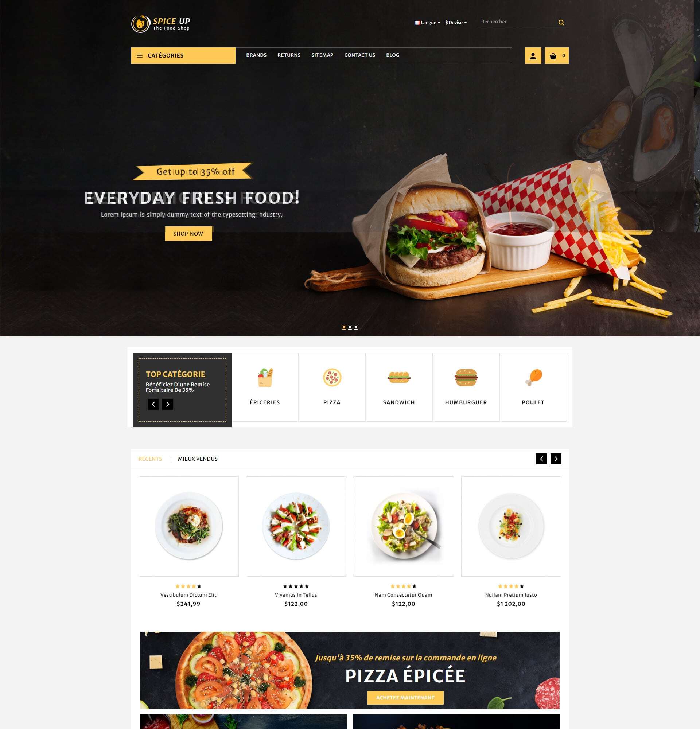Click the Shop Now button
The height and width of the screenshot is (729, 700).
tap(188, 234)
